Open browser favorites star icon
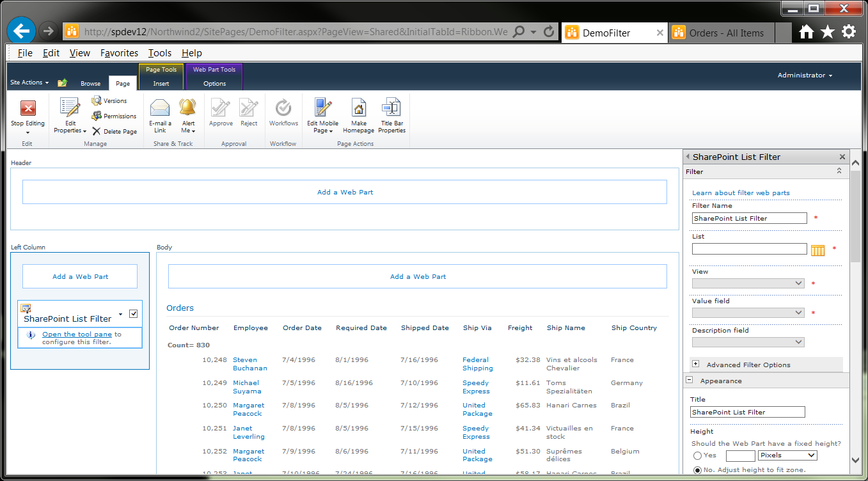This screenshot has width=868, height=481. pyautogui.click(x=828, y=31)
